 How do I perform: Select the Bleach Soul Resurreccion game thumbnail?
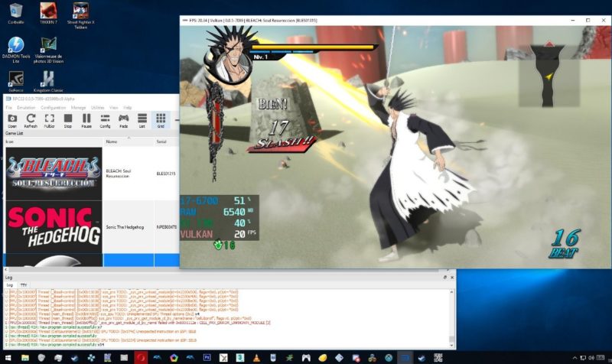coord(54,174)
